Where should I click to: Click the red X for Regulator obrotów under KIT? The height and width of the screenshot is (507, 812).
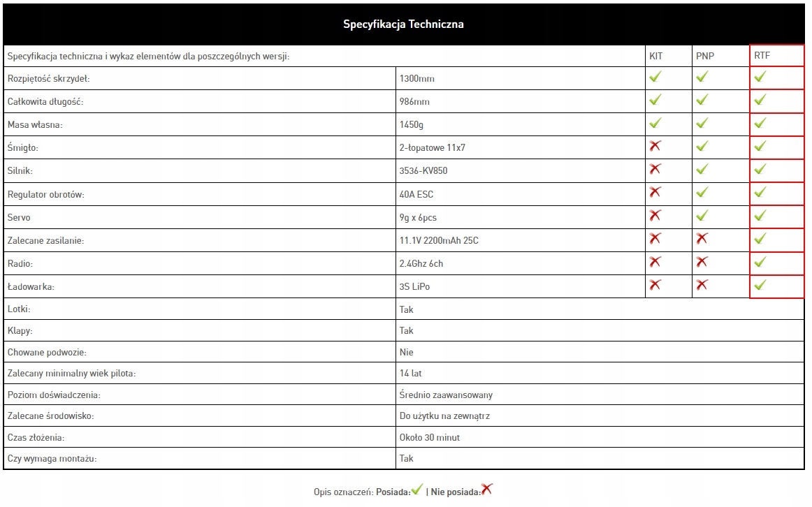(x=655, y=192)
